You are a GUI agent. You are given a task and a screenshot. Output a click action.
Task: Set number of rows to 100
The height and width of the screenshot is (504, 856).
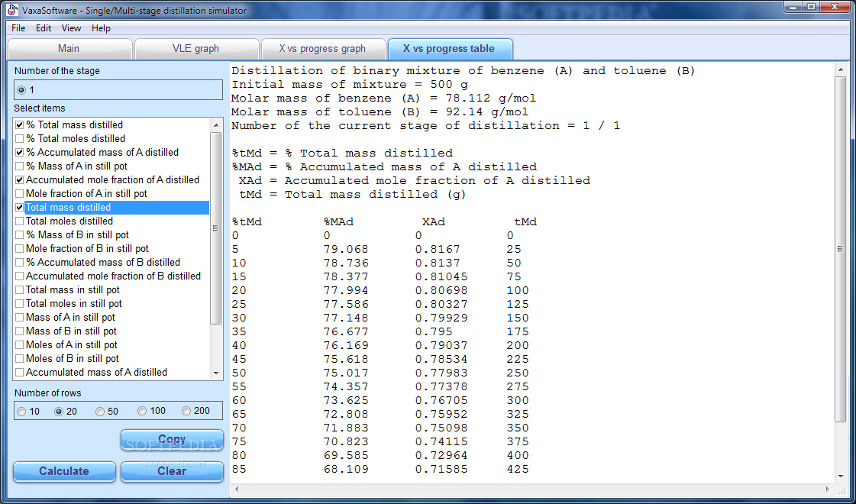click(x=142, y=411)
